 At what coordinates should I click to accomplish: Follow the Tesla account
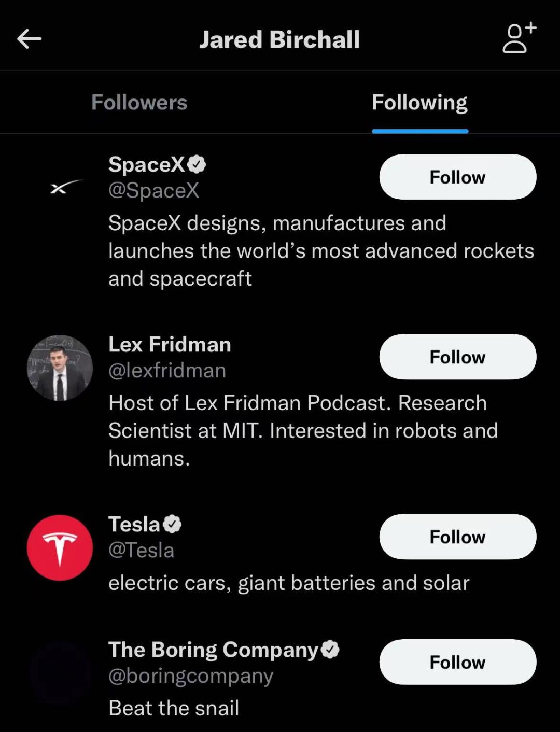click(457, 537)
